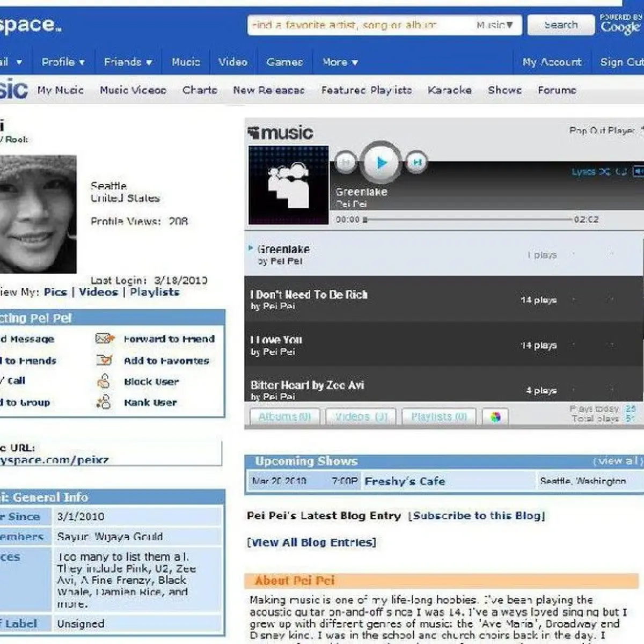Screen dimensions: 644x644
Task: Open the Rank User link
Action: tap(150, 402)
